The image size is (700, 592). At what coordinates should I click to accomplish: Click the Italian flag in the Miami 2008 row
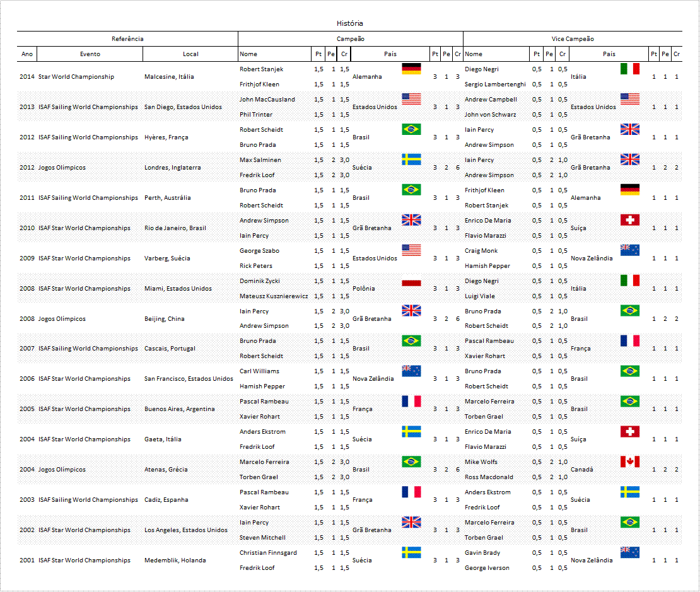click(630, 281)
